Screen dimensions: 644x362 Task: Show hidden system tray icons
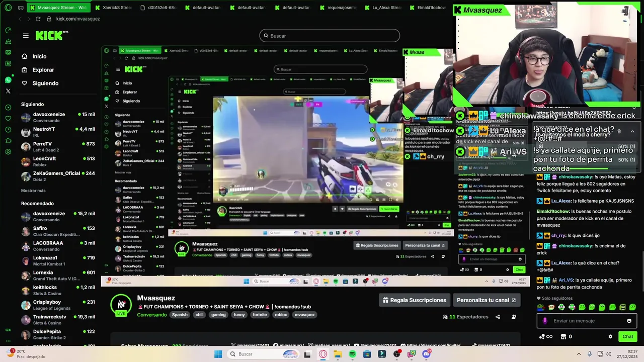pos(579,354)
